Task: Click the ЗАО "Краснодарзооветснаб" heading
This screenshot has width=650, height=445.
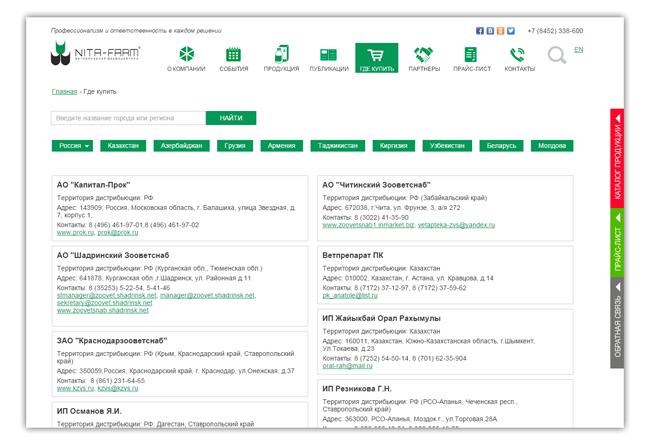Action: coord(112,341)
